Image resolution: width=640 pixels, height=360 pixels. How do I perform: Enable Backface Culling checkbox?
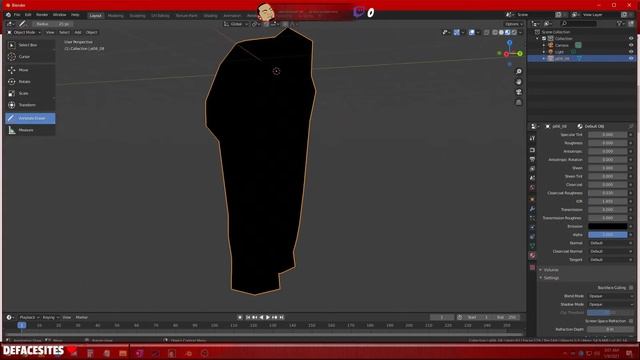pos(631,288)
